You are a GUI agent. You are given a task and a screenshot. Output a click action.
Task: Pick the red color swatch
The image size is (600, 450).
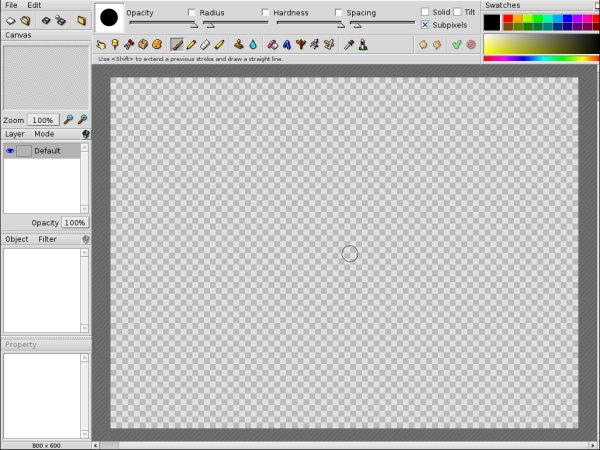coord(509,18)
